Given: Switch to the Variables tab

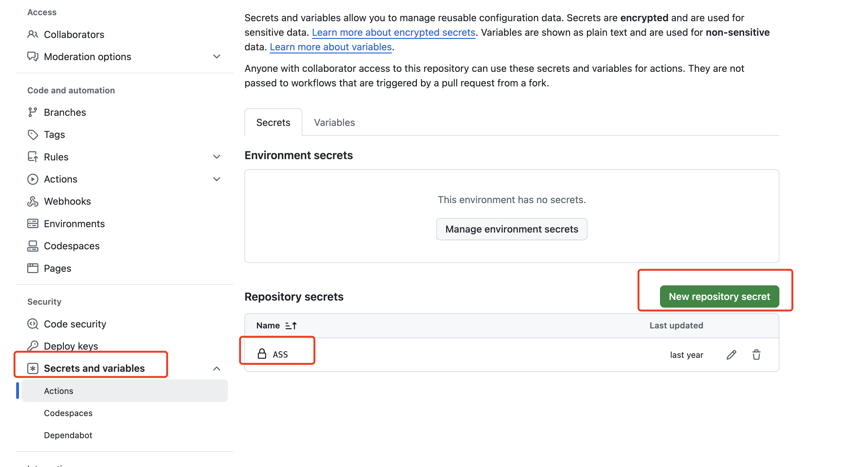Looking at the screenshot, I should pos(334,122).
